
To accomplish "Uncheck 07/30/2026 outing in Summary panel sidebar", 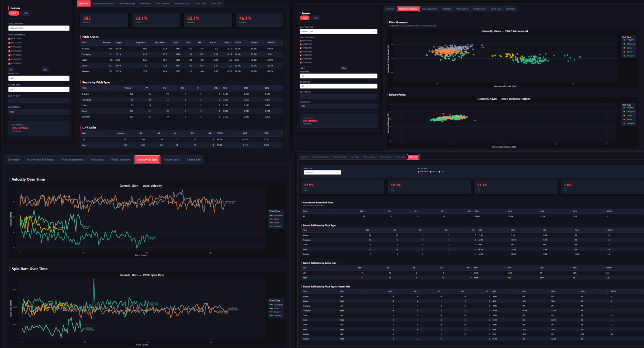I will (x=10, y=63).
